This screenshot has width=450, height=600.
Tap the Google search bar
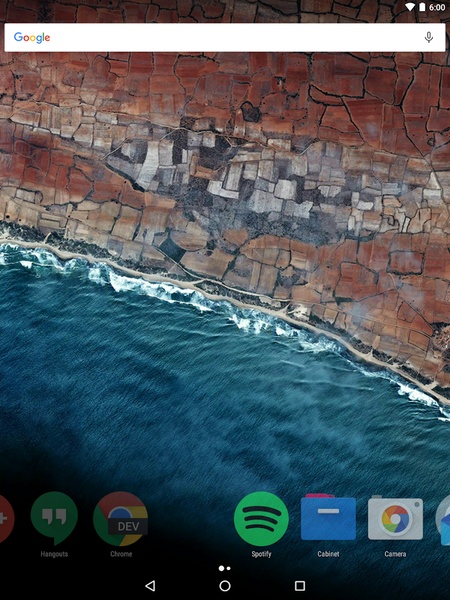(225, 37)
